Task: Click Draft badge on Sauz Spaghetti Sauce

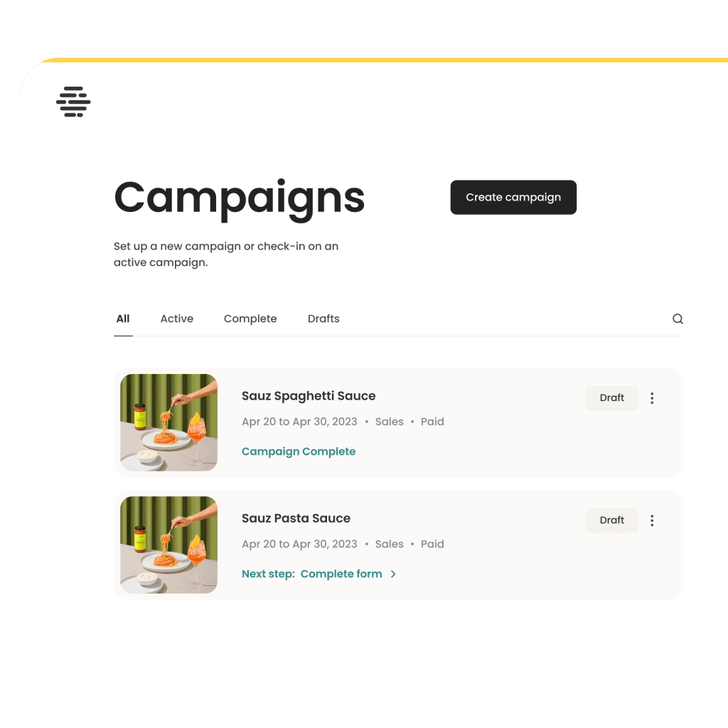Action: click(x=611, y=398)
